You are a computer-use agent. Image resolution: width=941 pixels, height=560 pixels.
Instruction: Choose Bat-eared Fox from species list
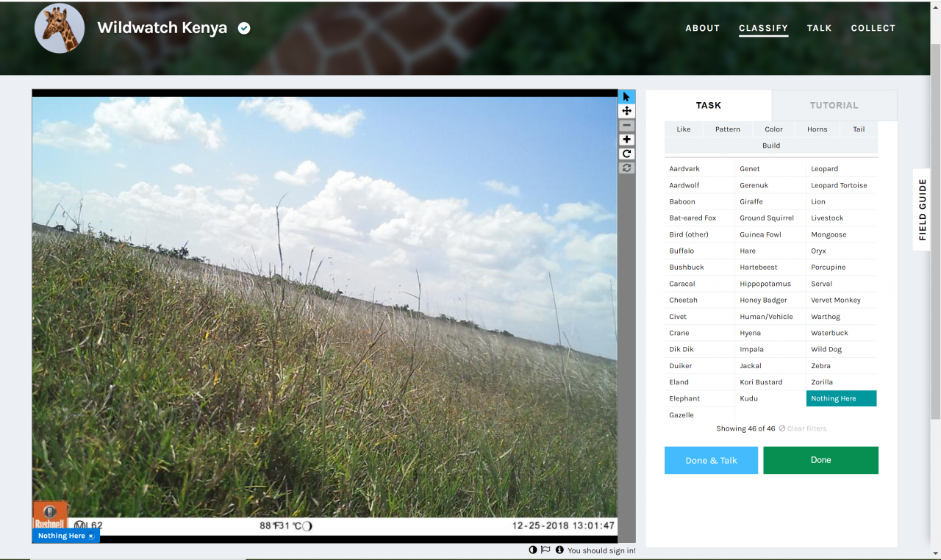[x=699, y=218]
